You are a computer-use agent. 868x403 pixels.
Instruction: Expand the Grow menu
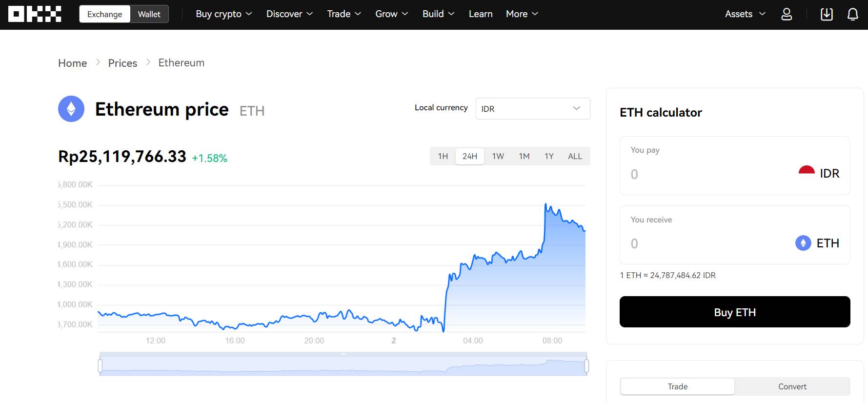[391, 14]
